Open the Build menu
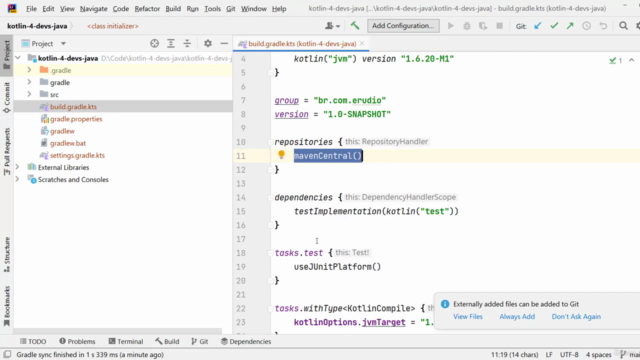Viewport: 640px width, 360px height. [x=173, y=9]
